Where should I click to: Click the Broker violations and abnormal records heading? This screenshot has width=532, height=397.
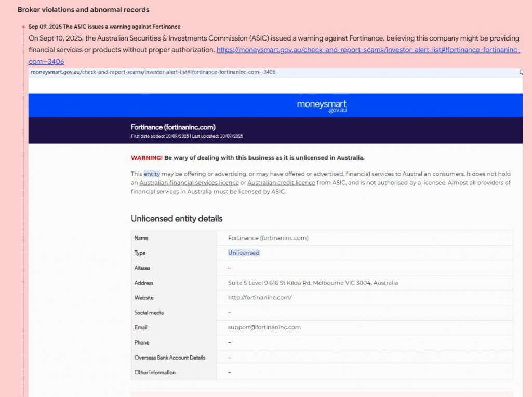click(x=84, y=10)
